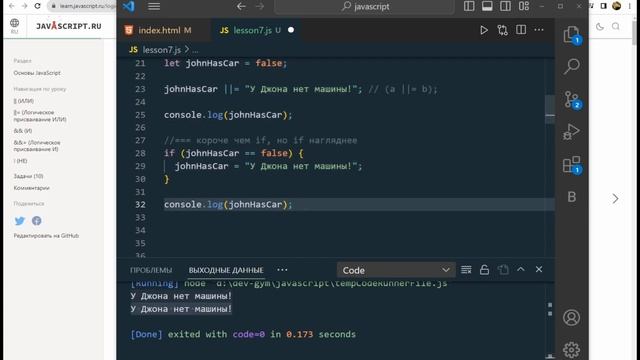Click the browser address bar URL
Image resolution: width=640 pixels, height=360 pixels.
coord(87,6)
